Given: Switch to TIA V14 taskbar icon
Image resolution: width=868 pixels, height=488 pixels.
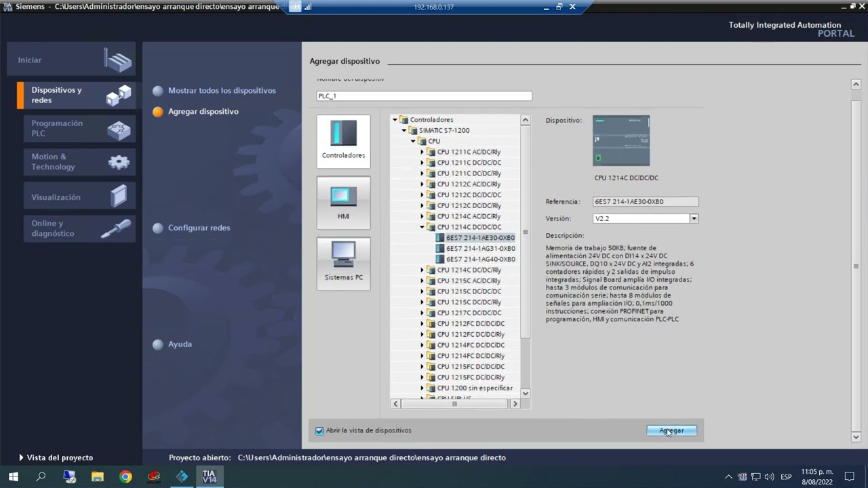Looking at the screenshot, I should [209, 476].
